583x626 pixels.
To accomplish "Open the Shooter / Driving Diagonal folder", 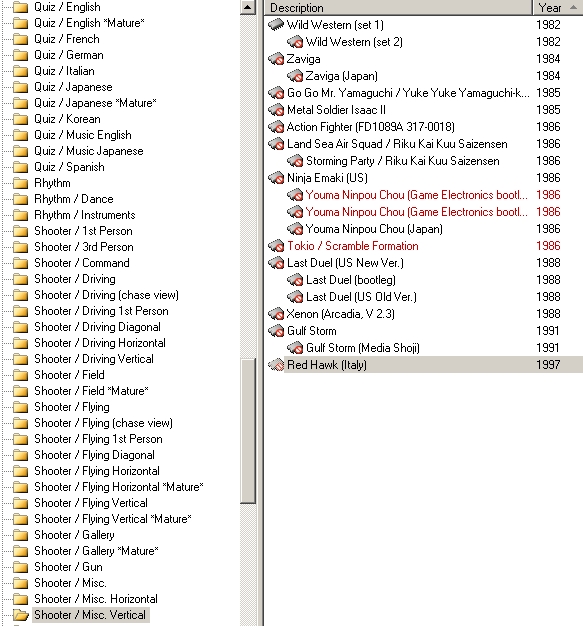I will 97,327.
